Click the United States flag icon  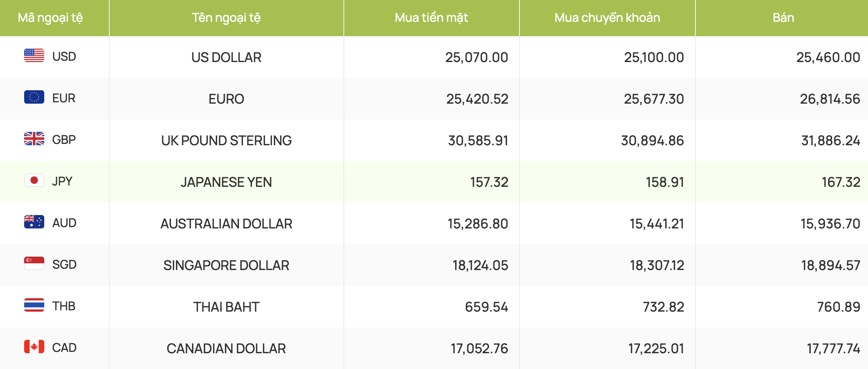(x=34, y=56)
